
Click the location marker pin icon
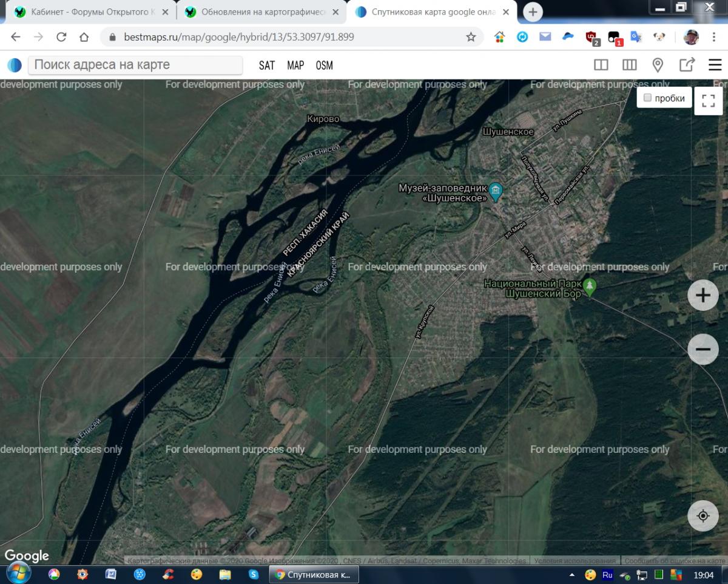pyautogui.click(x=658, y=65)
